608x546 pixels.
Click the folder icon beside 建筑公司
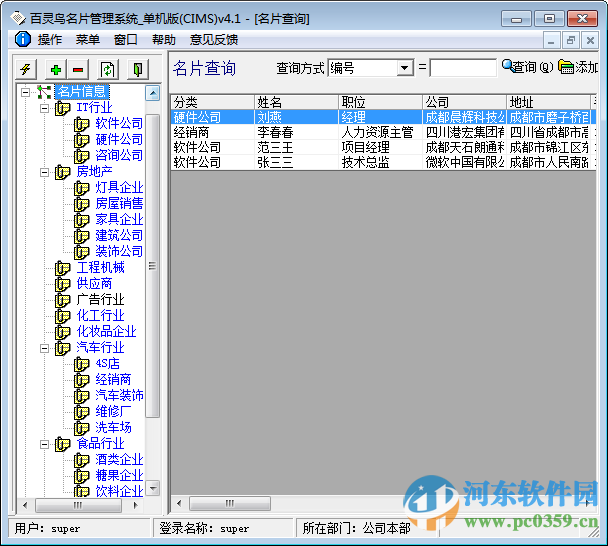click(x=81, y=236)
